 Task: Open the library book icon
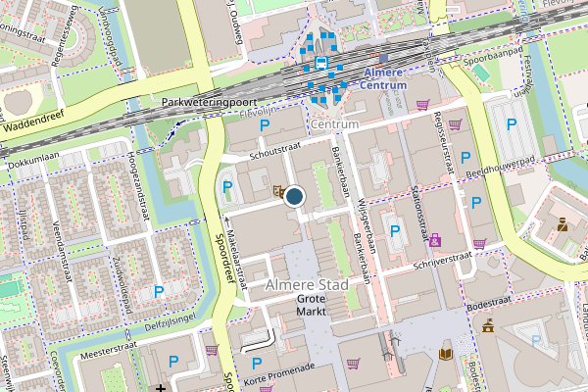click(x=446, y=354)
